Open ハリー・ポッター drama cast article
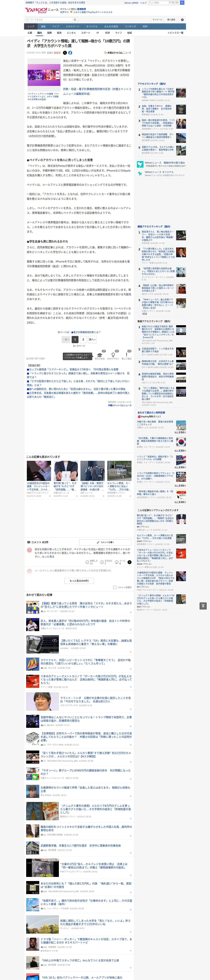Image resolution: width=210 pixels, height=980 pixels. [86, 941]
